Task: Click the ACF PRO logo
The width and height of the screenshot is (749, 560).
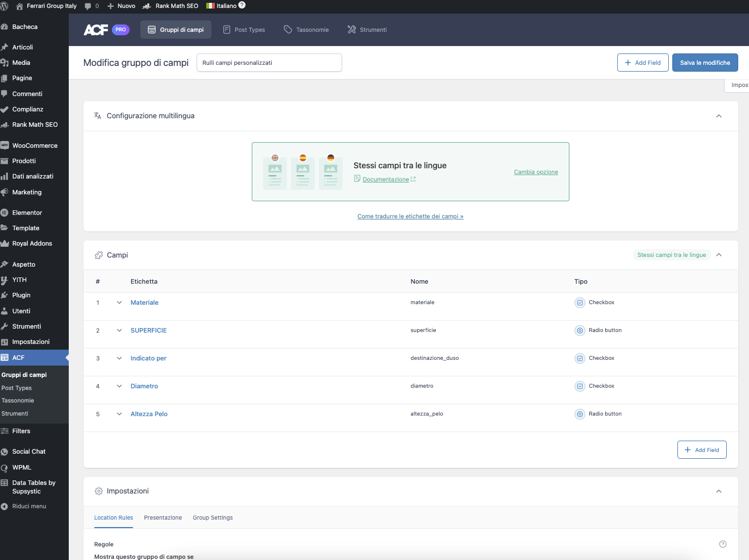Action: 106,30
